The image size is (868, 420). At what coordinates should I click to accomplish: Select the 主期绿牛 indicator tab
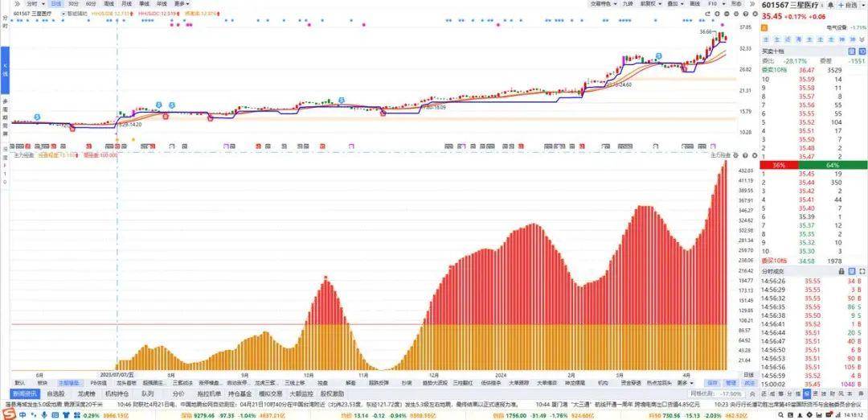(x=68, y=382)
